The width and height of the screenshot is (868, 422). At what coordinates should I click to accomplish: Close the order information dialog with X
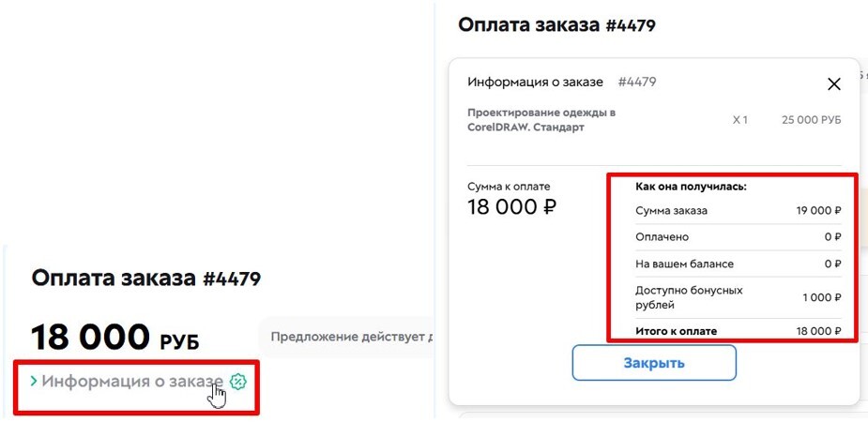pyautogui.click(x=833, y=84)
